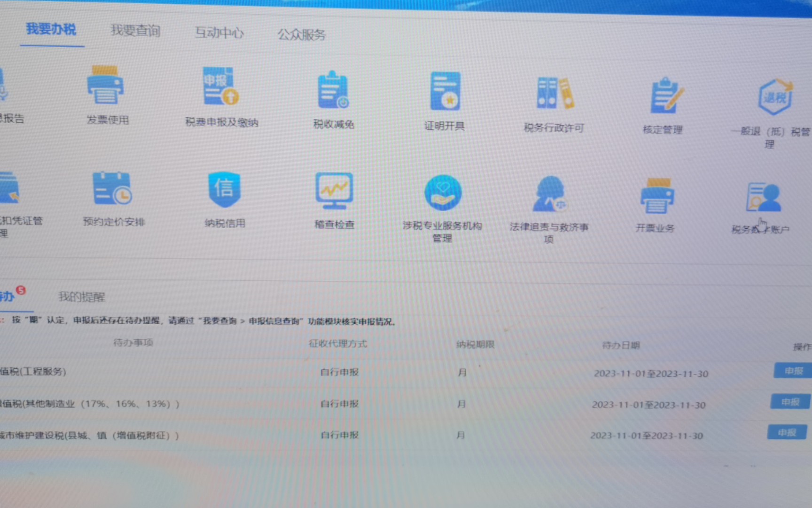
Task: 打开互动中心选项卡
Action: tap(219, 33)
